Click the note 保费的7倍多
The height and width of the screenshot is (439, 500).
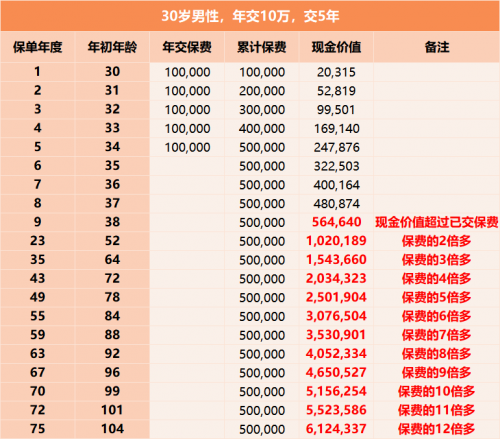pos(436,335)
